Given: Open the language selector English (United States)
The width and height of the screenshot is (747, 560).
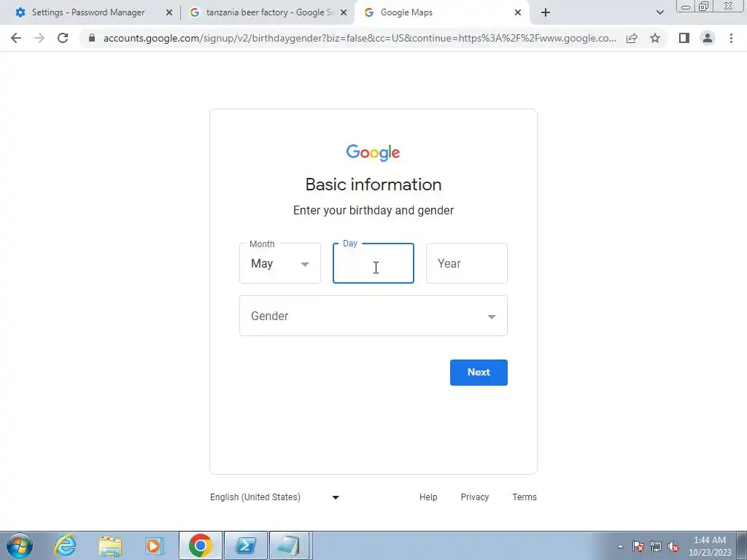Looking at the screenshot, I should (275, 497).
